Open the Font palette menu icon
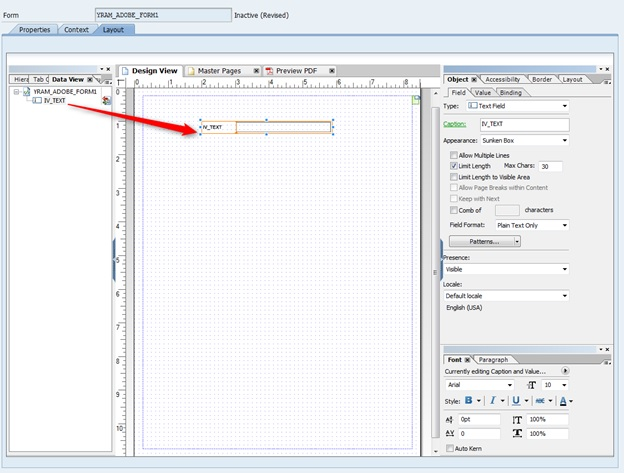Viewport: 624px width, 473px height. tap(607, 362)
